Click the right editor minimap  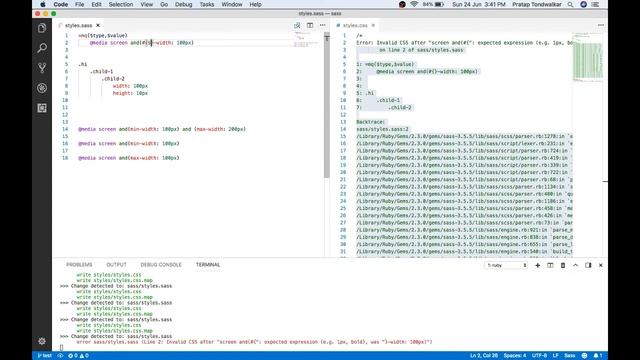pos(588,57)
